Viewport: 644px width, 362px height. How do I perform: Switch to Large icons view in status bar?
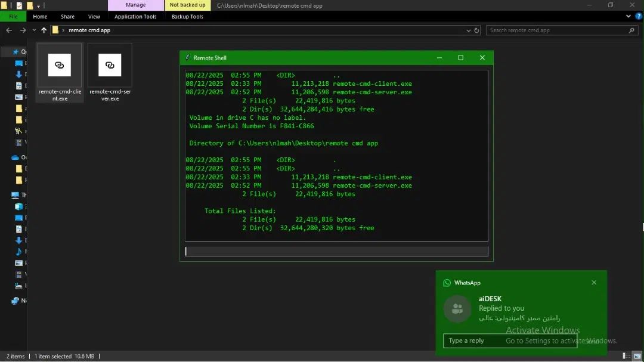(637, 356)
